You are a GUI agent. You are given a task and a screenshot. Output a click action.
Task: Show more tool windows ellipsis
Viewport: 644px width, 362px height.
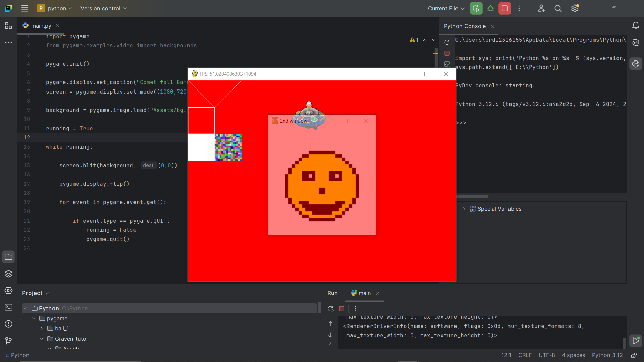point(8,43)
